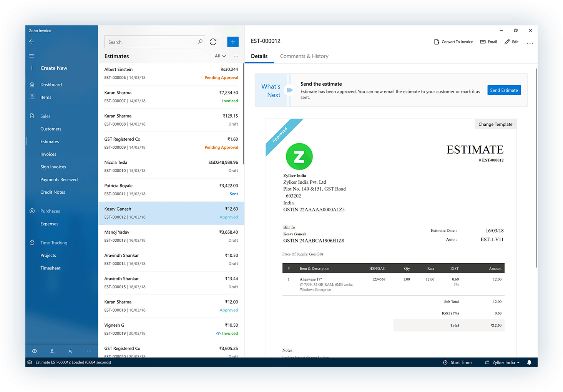Image resolution: width=563 pixels, height=392 pixels.
Task: Open the hamburger menu icon in the sidebar
Action: [32, 55]
